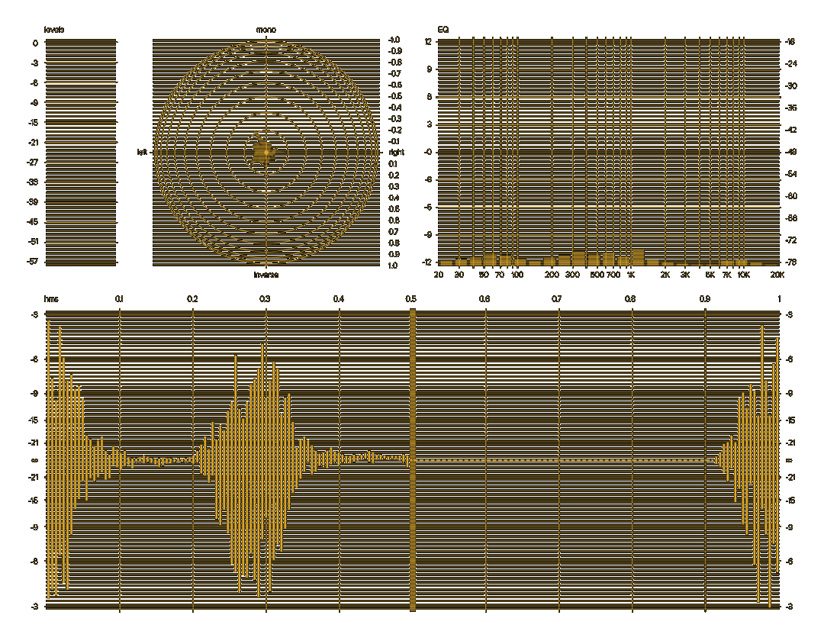This screenshot has width=824, height=644.
Task: Click the 200 Hz label on the EQ axis
Action: 552,275
